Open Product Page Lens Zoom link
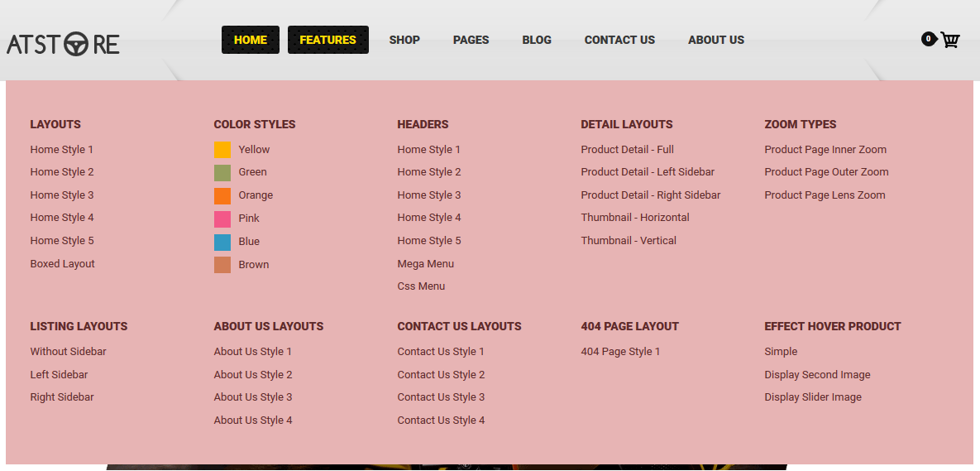 point(825,195)
